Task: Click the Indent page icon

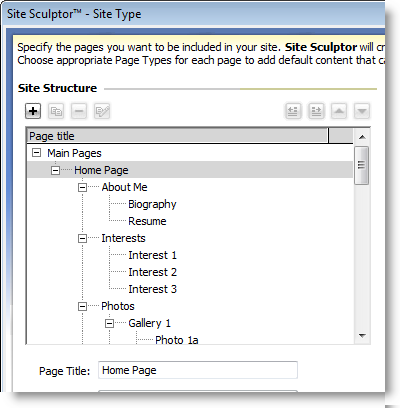Action: tap(316, 111)
